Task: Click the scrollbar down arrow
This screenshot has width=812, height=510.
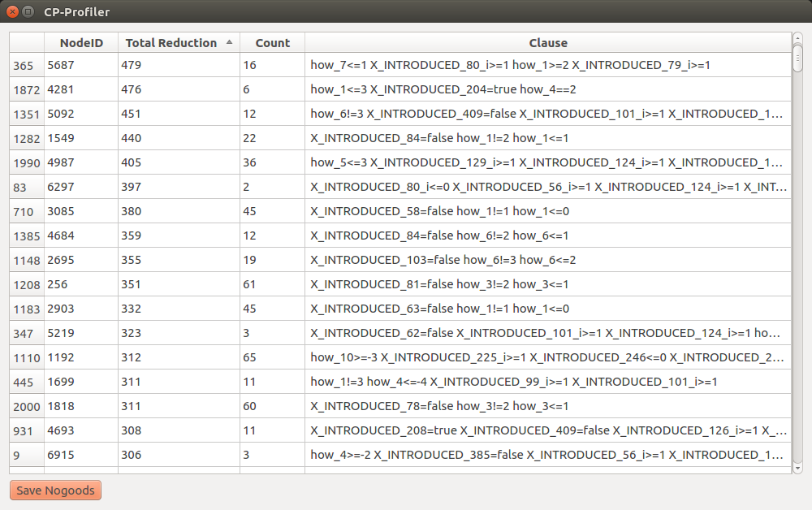Action: coord(798,467)
